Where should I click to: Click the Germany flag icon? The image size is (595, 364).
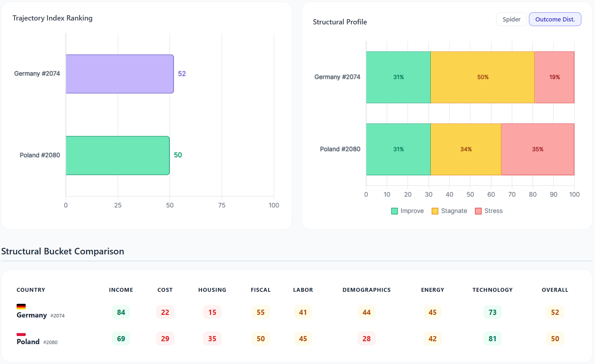click(x=21, y=306)
